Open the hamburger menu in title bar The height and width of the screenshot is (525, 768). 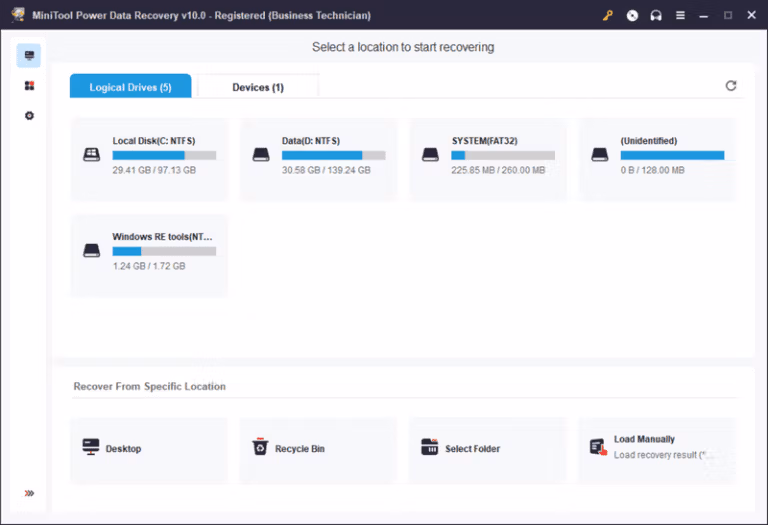point(680,16)
